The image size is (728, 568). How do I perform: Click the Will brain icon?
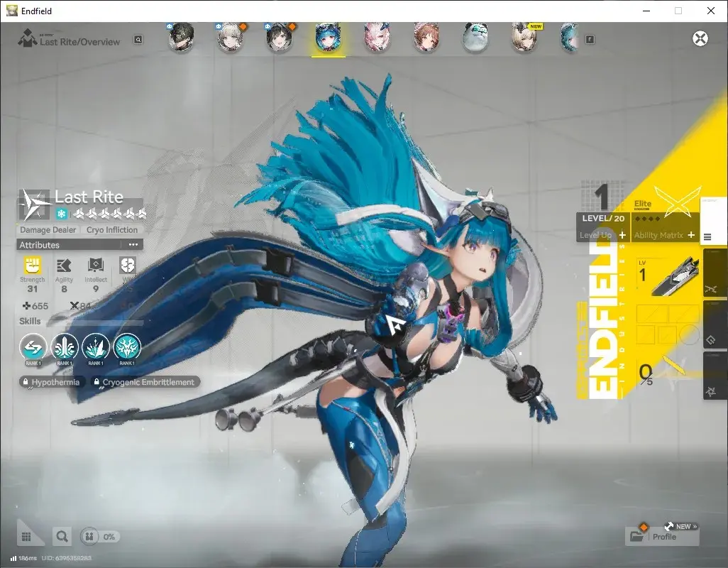pos(127,266)
